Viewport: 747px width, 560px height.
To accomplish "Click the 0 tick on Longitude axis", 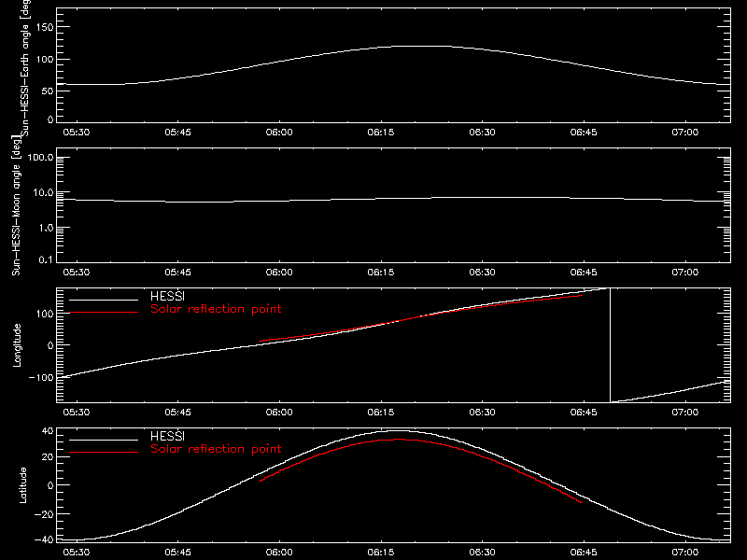I will click(50, 345).
